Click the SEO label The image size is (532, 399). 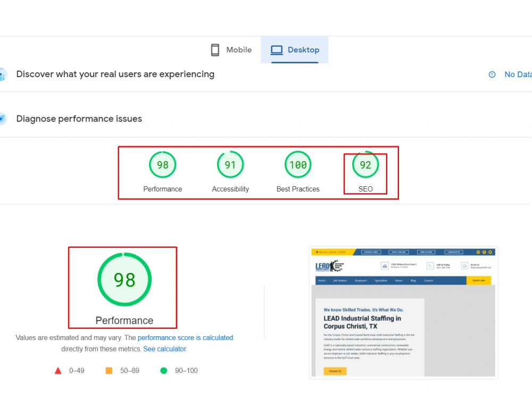pos(365,189)
